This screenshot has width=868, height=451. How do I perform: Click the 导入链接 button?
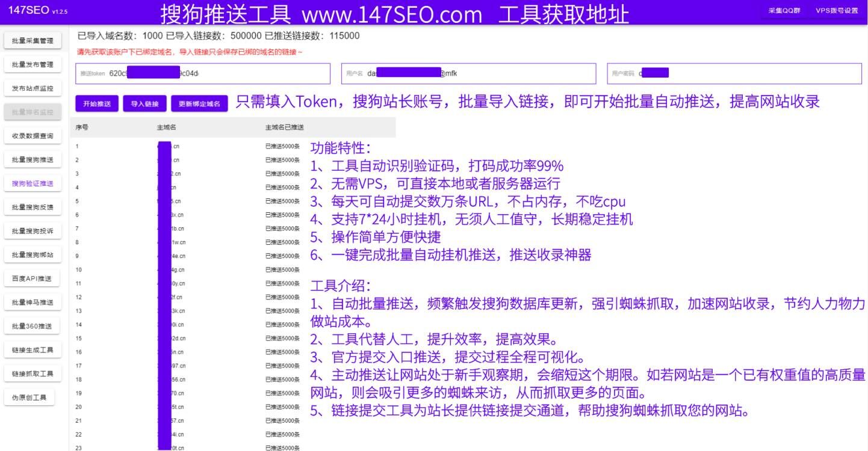[144, 103]
